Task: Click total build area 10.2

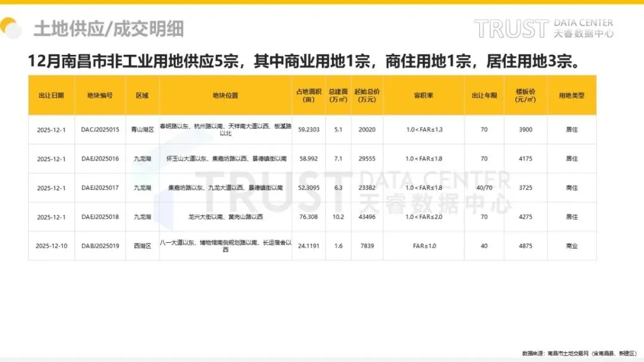Action: [x=338, y=216]
